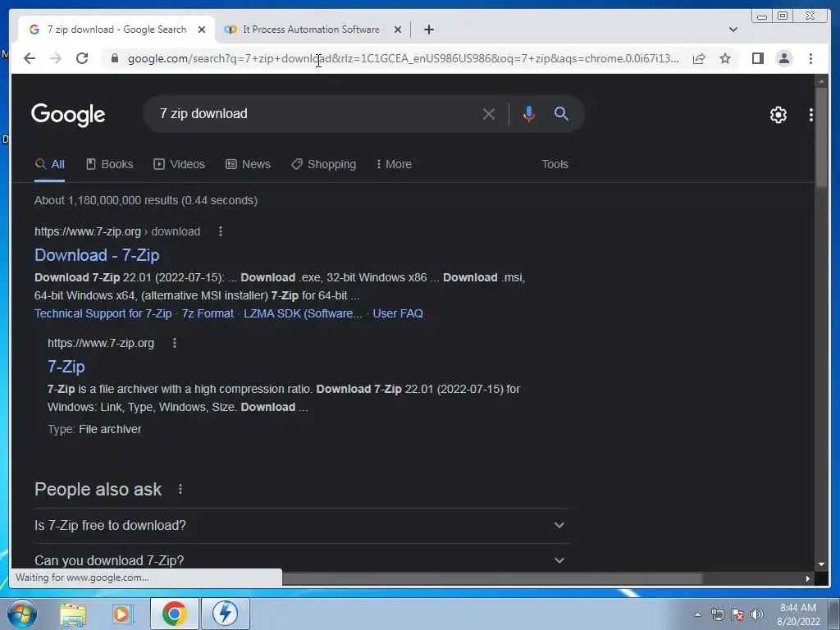Switch to News results

pyautogui.click(x=248, y=164)
